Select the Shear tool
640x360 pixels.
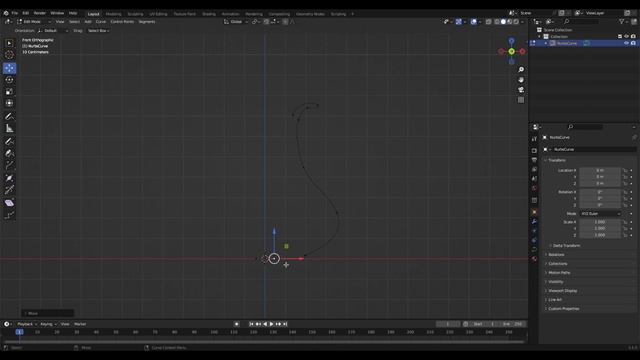9,203
